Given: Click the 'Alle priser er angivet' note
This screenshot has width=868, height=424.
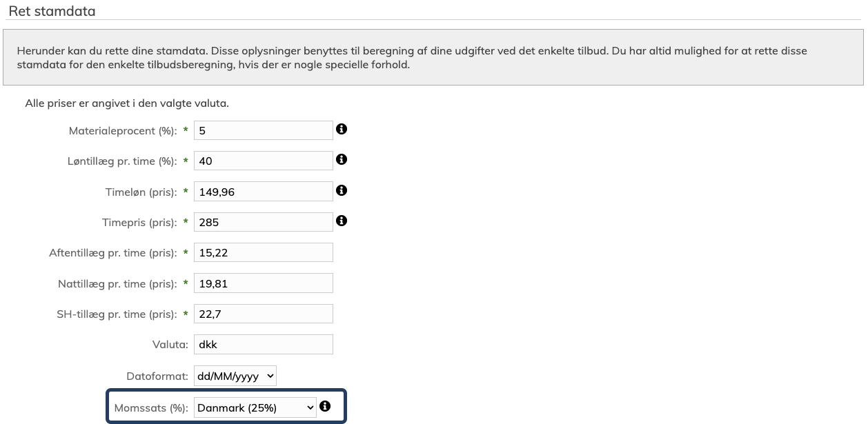Looking at the screenshot, I should 127,103.
